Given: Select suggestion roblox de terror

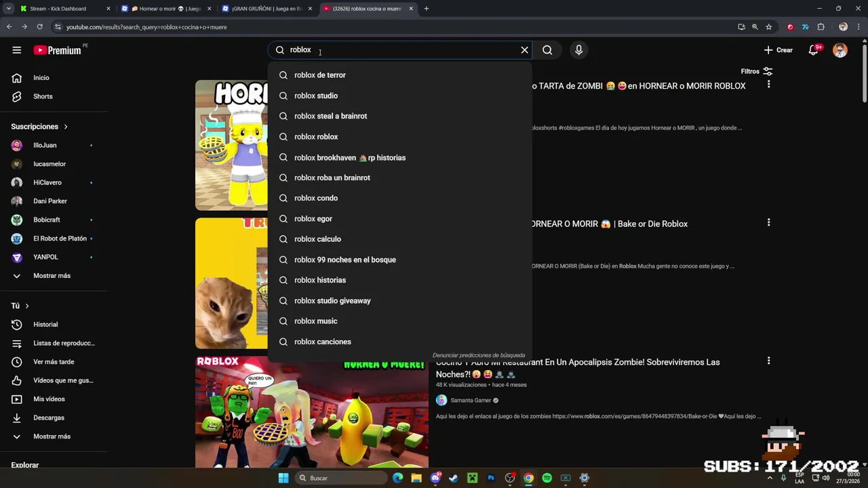Looking at the screenshot, I should coord(400,75).
